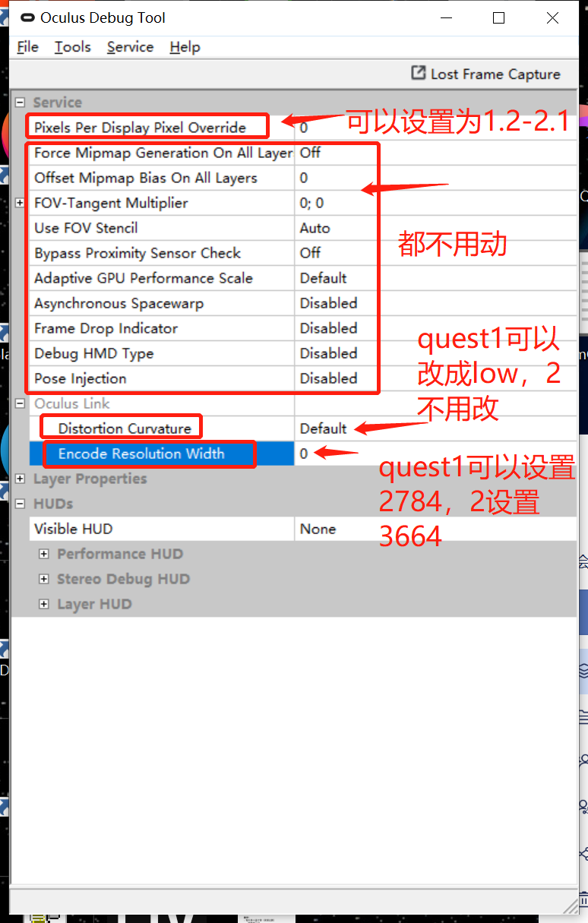The height and width of the screenshot is (923, 588).
Task: Edit Encode Resolution Width value
Action: (x=435, y=454)
